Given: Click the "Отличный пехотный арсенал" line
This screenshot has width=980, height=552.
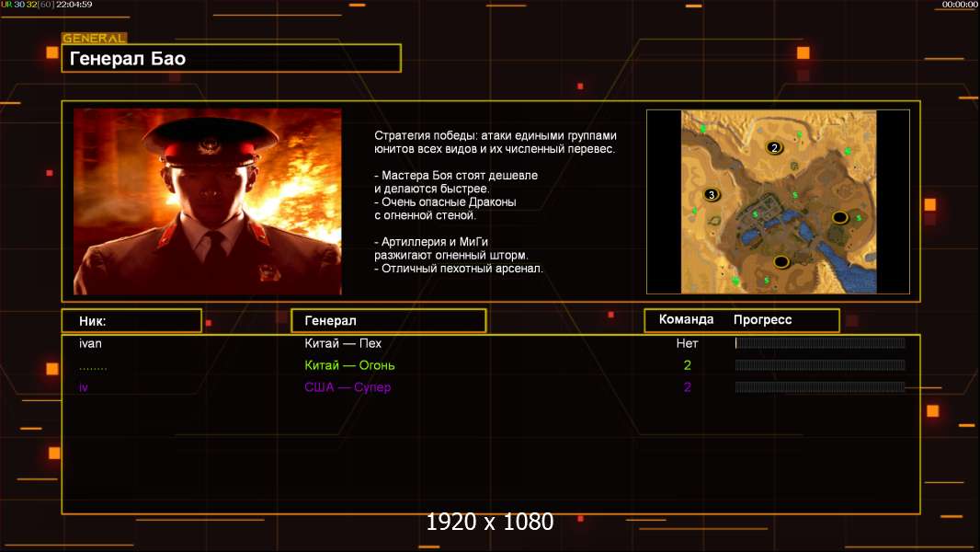Looking at the screenshot, I should 459,269.
